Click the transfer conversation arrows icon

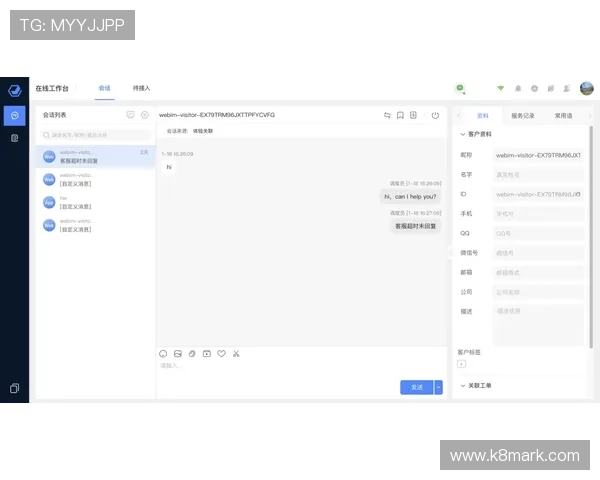(x=387, y=115)
